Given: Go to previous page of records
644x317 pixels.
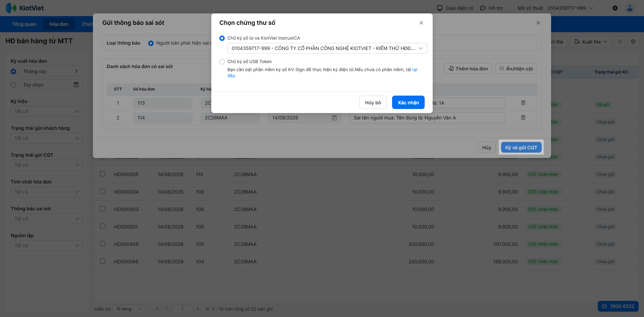Looking at the screenshot, I should (167, 309).
